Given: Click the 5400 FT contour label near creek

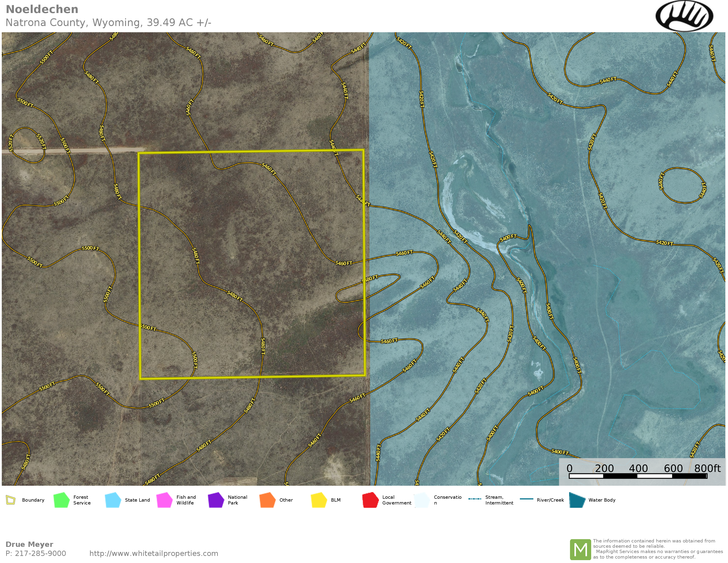Looking at the screenshot, I should (x=508, y=238).
